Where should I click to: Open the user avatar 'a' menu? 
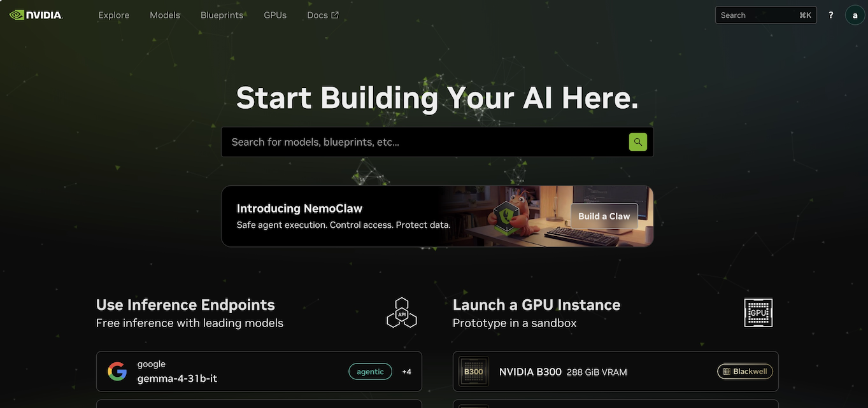855,15
